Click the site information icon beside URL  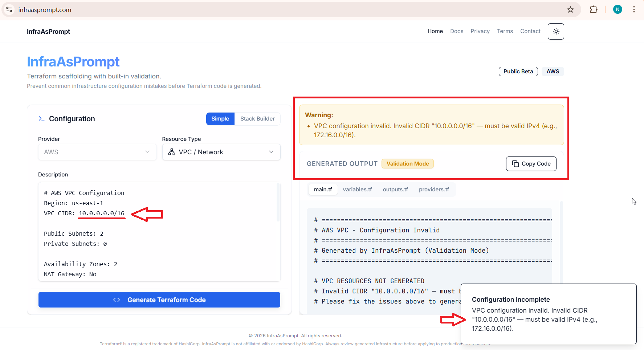coord(9,10)
